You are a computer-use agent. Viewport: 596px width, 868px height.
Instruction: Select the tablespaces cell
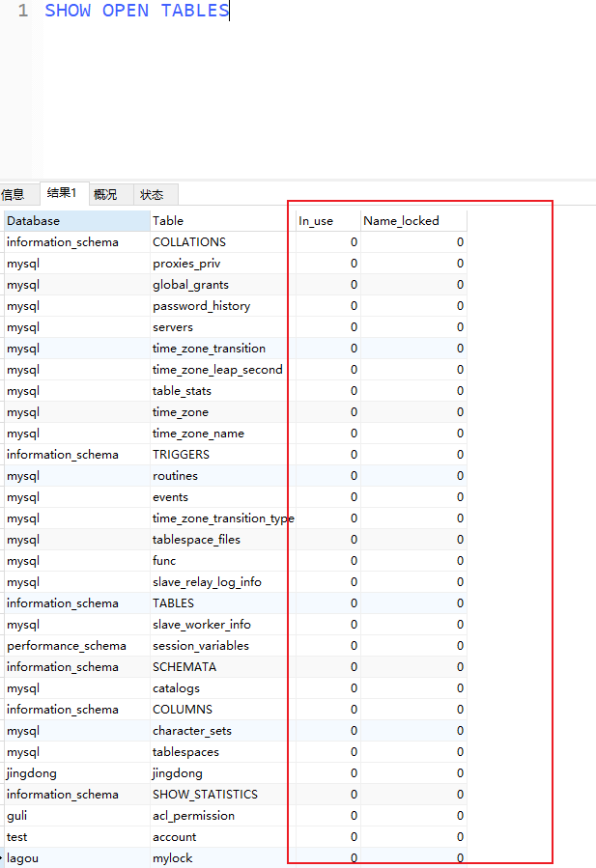pyautogui.click(x=223, y=752)
